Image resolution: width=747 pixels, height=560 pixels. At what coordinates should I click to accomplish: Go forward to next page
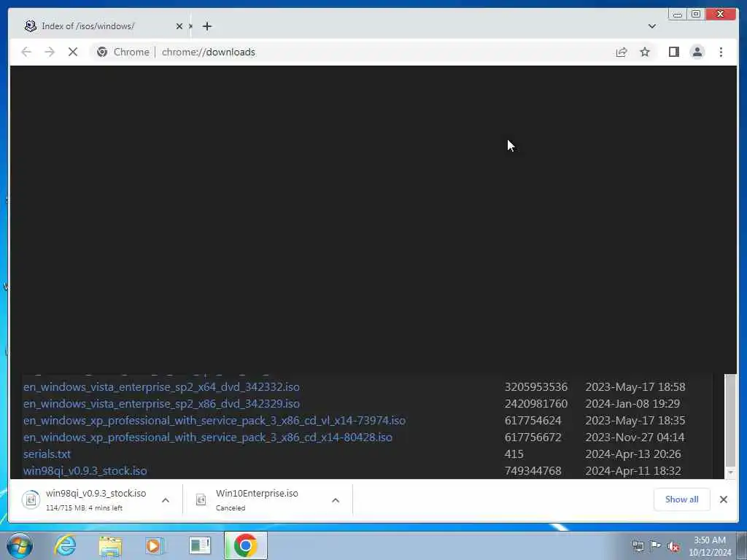pyautogui.click(x=50, y=52)
